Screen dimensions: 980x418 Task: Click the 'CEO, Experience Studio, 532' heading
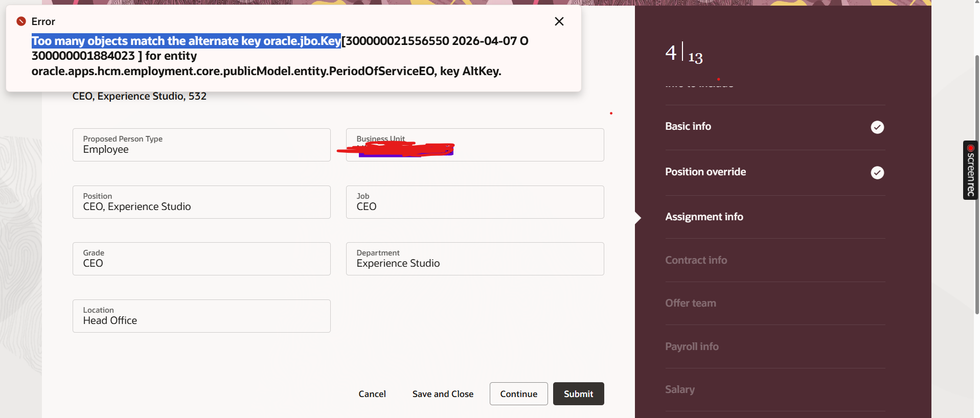tap(140, 96)
